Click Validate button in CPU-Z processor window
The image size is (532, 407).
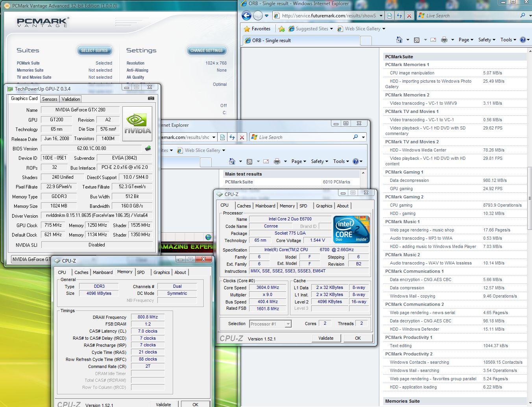pos(326,338)
